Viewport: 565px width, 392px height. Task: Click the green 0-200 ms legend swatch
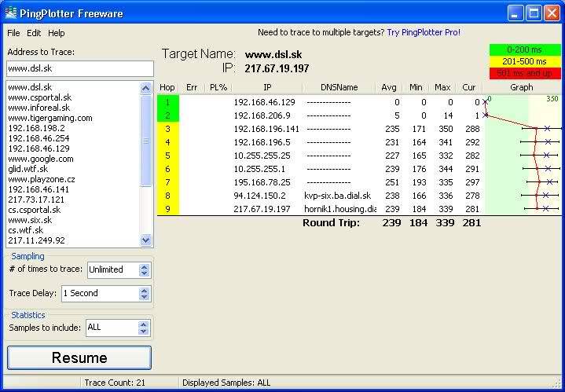[521, 49]
